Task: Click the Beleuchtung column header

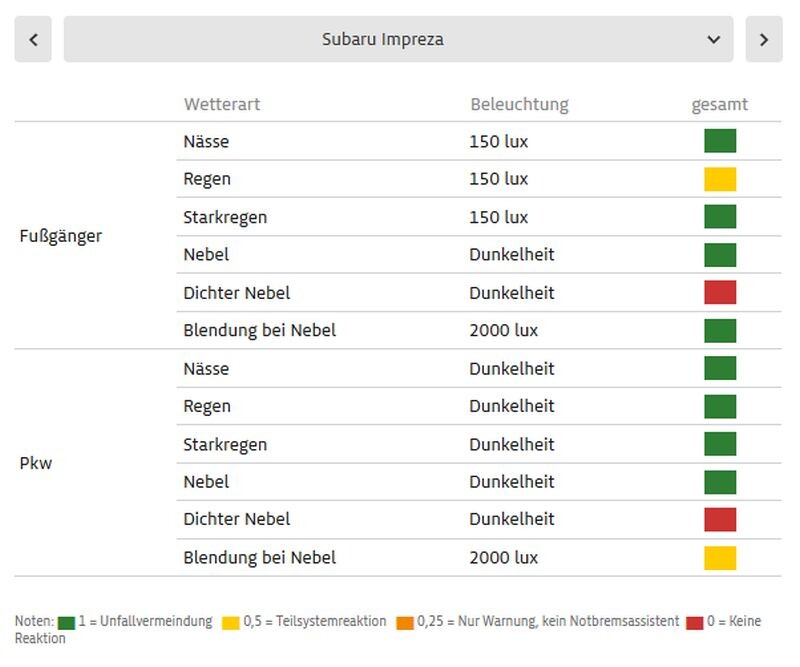Action: pos(519,104)
